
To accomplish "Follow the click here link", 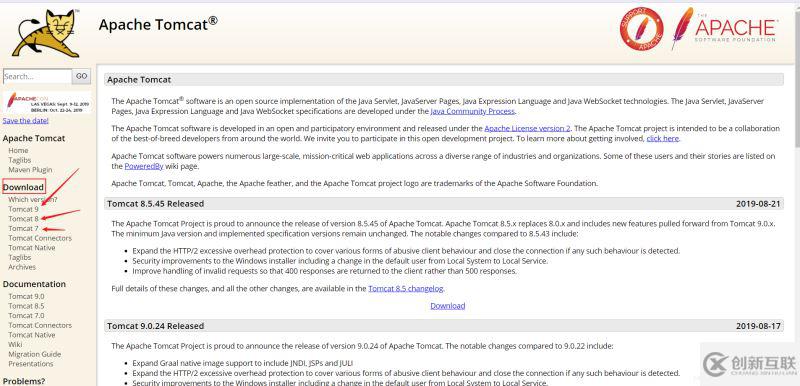I will click(x=663, y=139).
